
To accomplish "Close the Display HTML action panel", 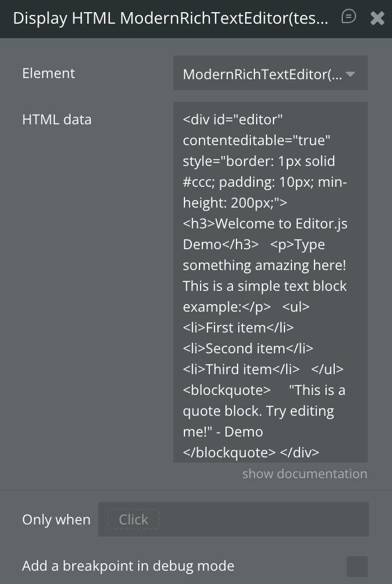I will point(377,19).
